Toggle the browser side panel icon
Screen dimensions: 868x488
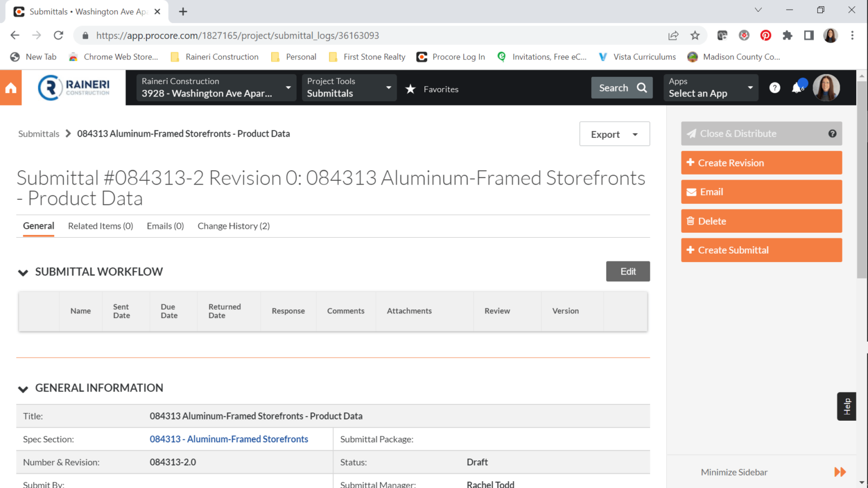[809, 36]
